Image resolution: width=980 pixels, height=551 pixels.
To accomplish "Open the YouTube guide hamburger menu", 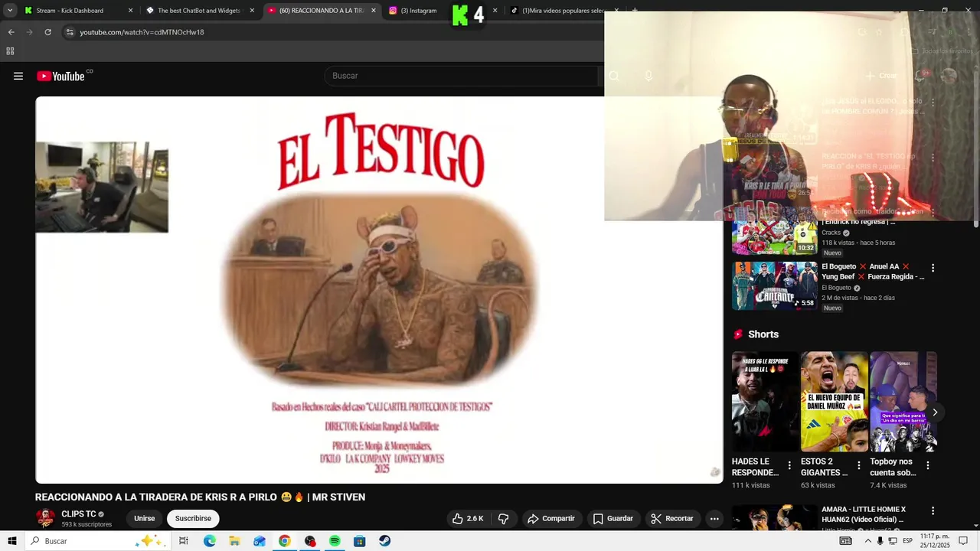I will pos(18,76).
